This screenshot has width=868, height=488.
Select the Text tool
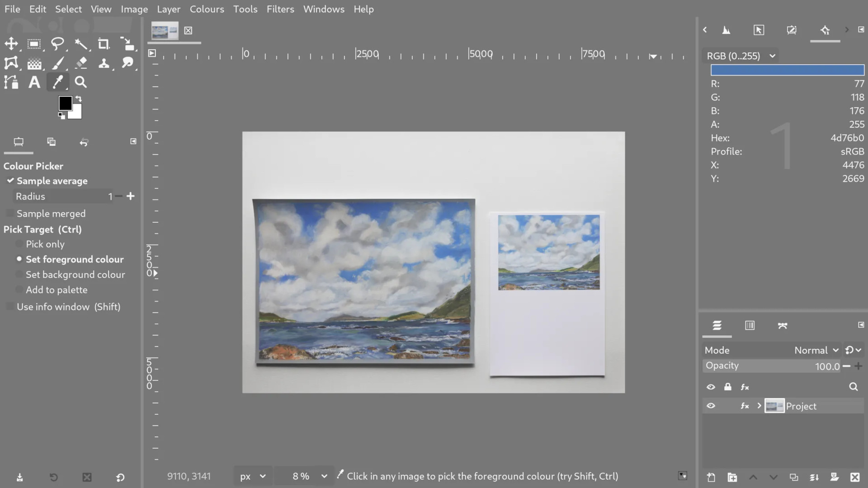click(34, 82)
